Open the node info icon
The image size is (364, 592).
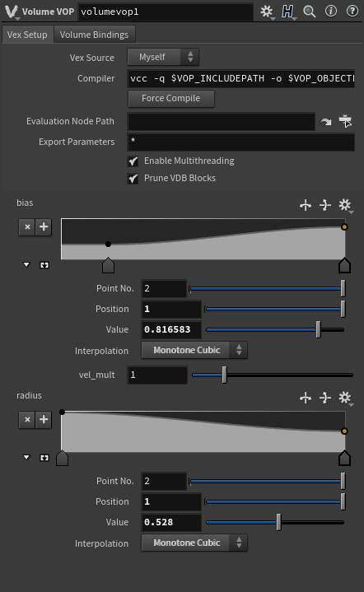[331, 11]
